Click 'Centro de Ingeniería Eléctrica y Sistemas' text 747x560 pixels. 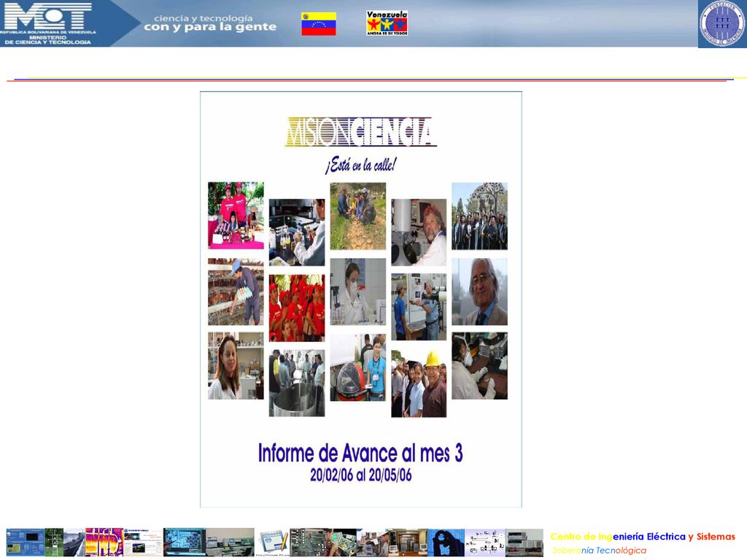click(x=643, y=537)
